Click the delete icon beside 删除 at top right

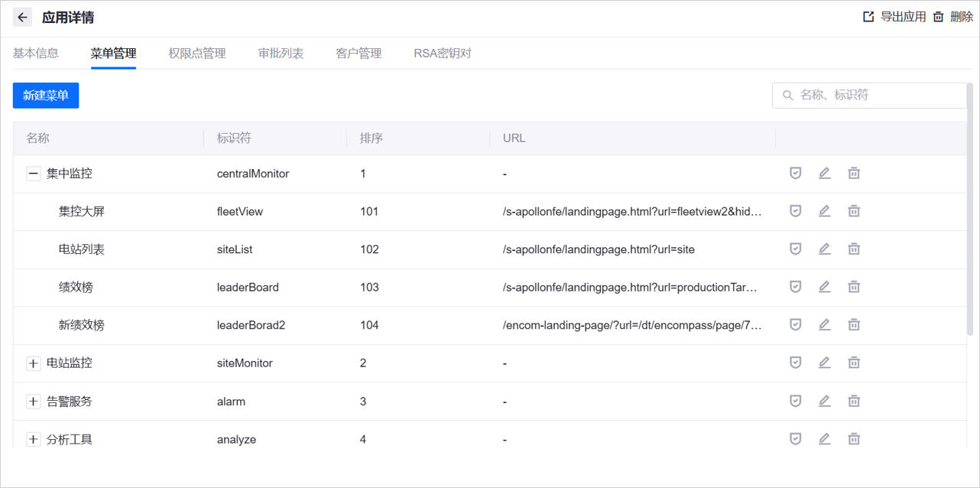pos(939,16)
